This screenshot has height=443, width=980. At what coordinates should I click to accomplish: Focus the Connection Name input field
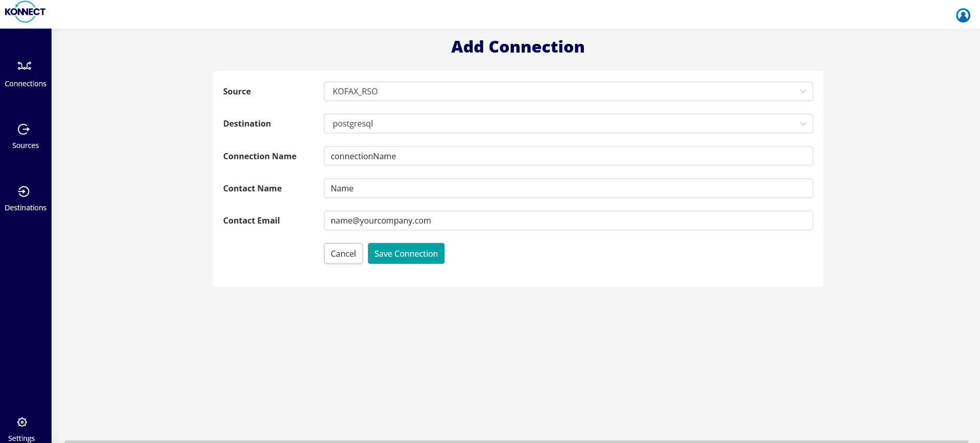(x=568, y=156)
